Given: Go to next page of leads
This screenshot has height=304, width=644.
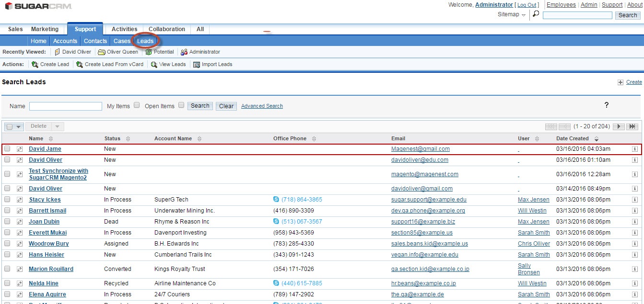Looking at the screenshot, I should [x=619, y=126].
